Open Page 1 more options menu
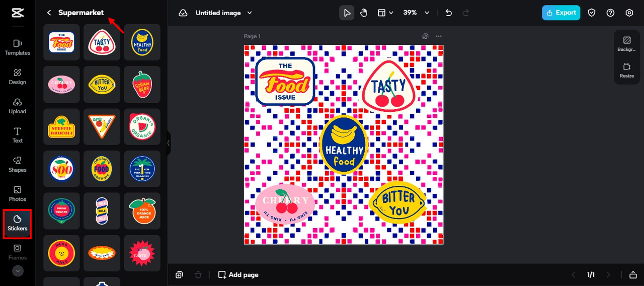 pyautogui.click(x=439, y=36)
